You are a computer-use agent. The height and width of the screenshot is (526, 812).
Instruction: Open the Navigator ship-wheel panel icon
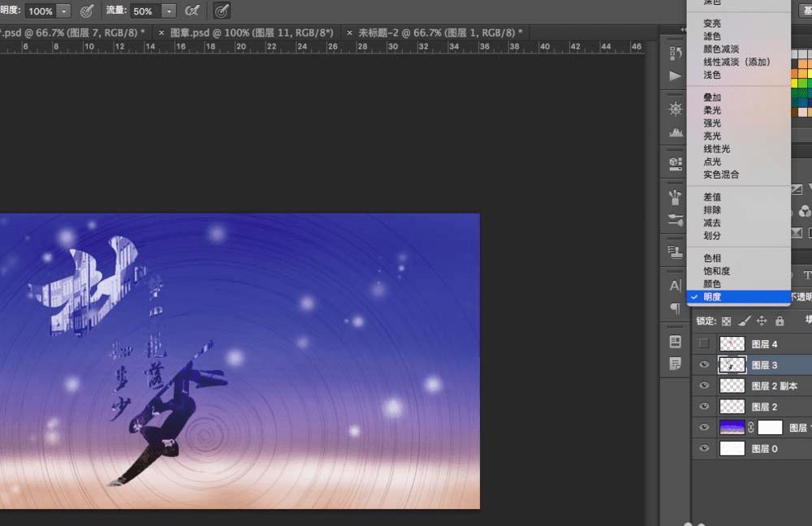pyautogui.click(x=676, y=109)
